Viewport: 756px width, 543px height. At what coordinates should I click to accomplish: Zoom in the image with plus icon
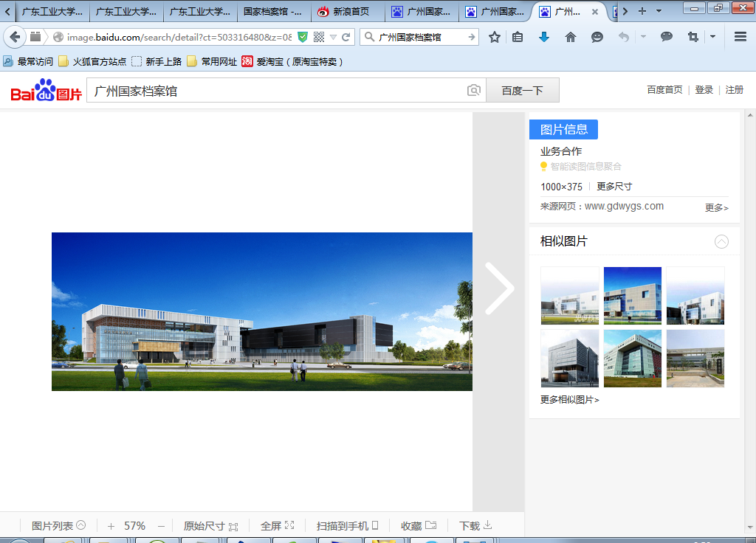(111, 526)
